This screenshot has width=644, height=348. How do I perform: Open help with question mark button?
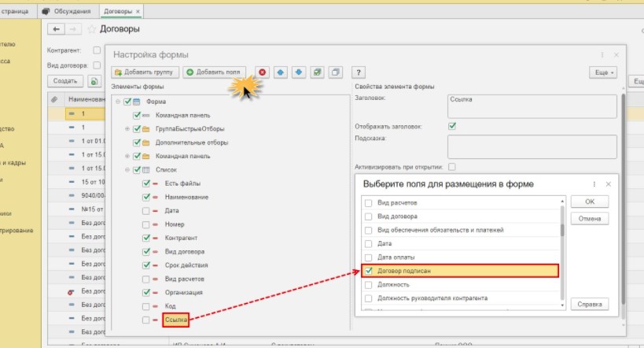pyautogui.click(x=359, y=72)
